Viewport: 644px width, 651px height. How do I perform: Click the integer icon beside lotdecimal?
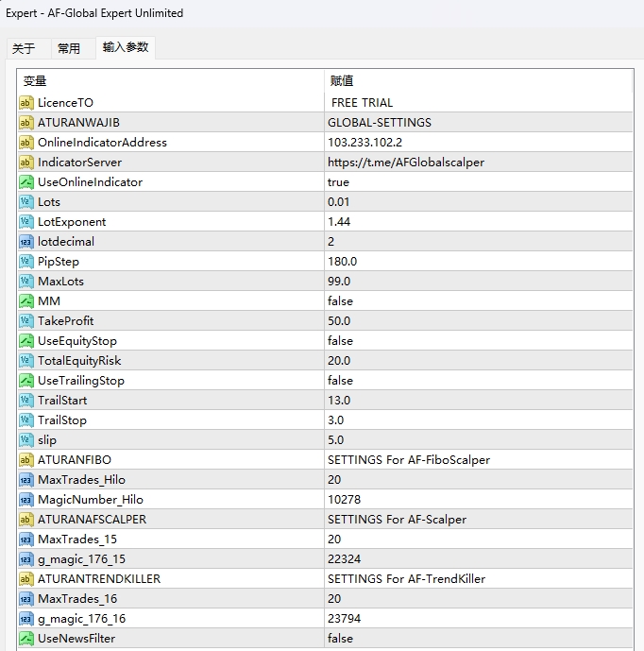26,241
